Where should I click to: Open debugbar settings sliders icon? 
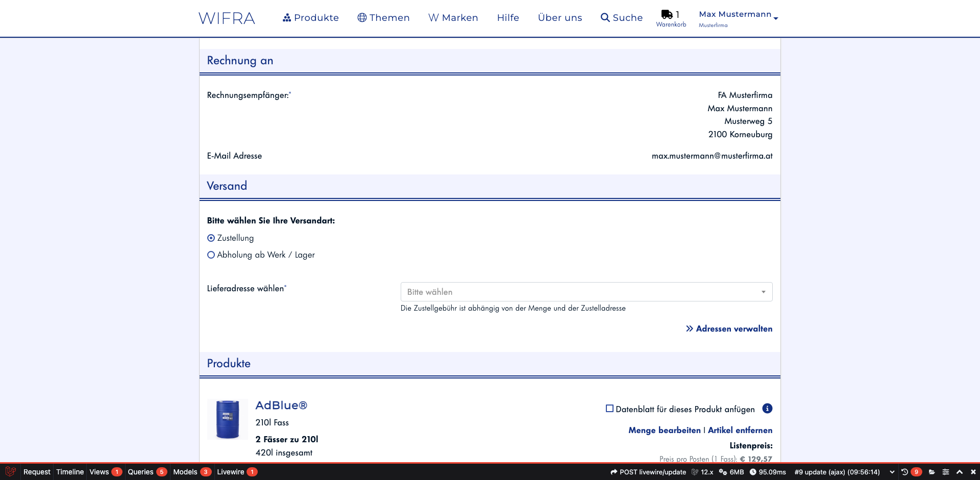point(945,472)
